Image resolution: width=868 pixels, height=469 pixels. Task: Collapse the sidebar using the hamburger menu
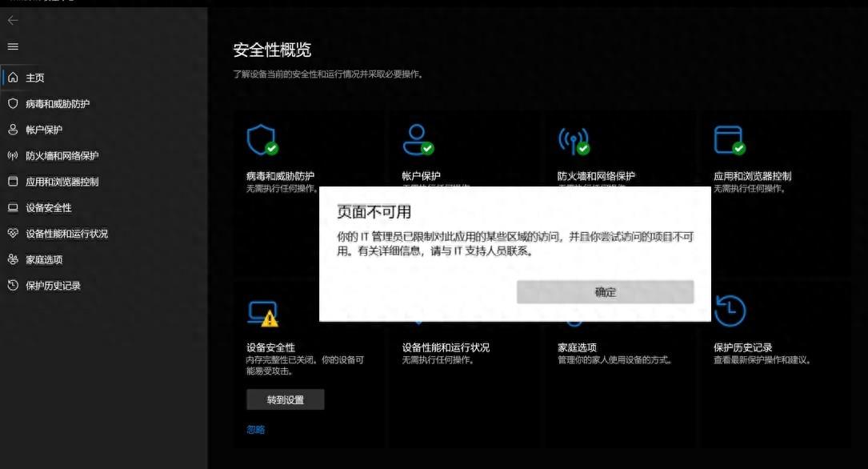tap(11, 47)
